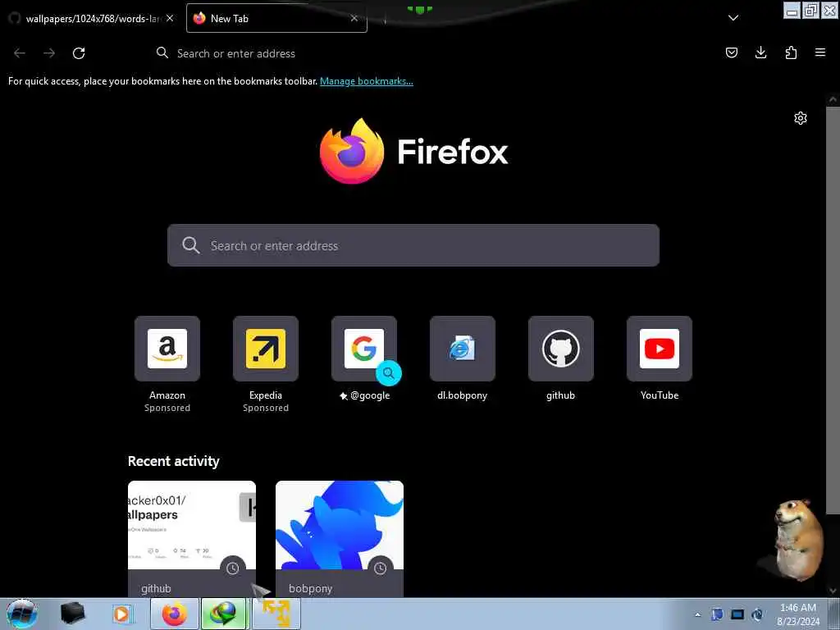Open the media player taskbar icon
This screenshot has height=630, width=840.
pyautogui.click(x=122, y=614)
